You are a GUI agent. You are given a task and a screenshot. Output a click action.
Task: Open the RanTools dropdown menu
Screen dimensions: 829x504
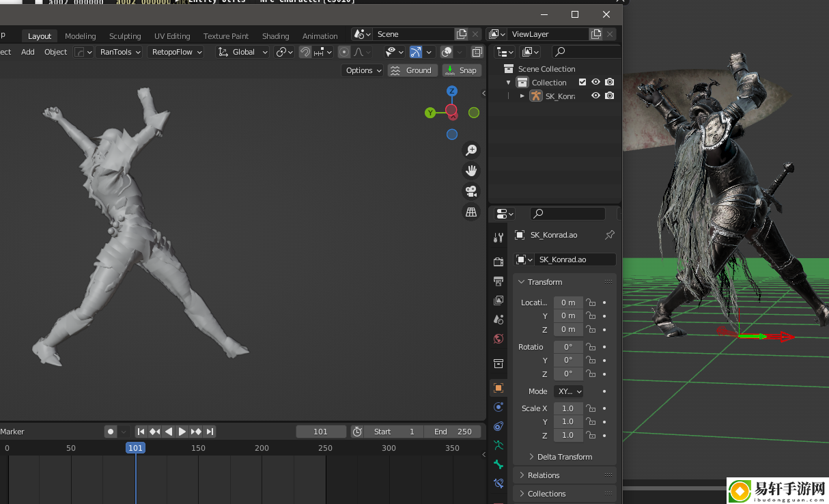point(120,52)
